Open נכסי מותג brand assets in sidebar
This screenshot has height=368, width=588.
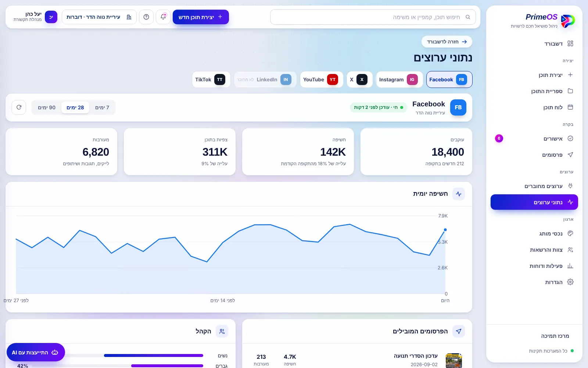point(534,233)
